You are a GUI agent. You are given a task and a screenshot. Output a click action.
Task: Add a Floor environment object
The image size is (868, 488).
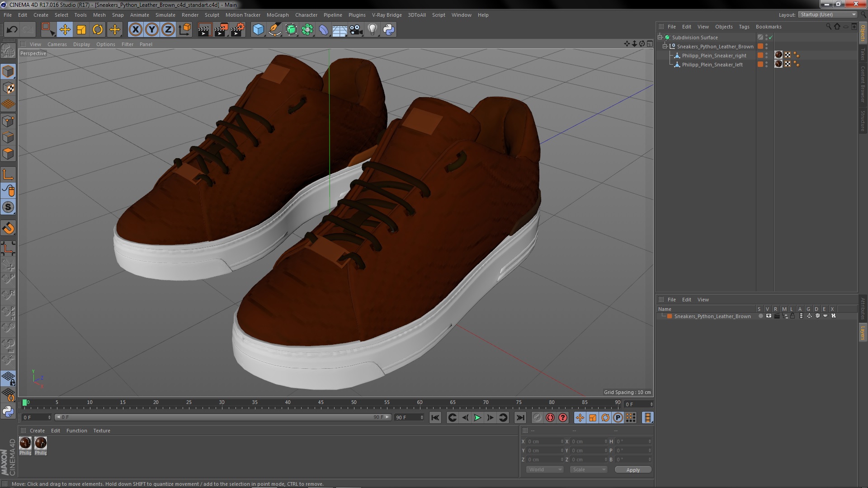[x=340, y=30]
